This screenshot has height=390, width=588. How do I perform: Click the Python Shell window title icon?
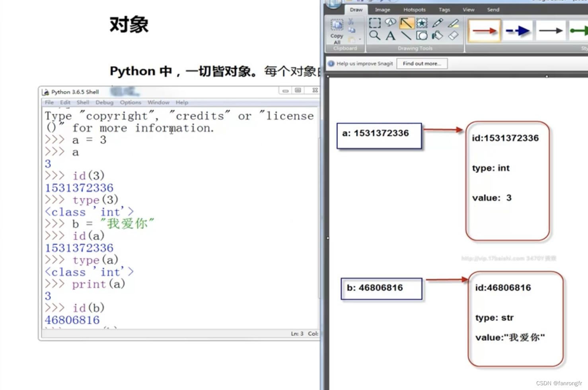click(x=46, y=92)
